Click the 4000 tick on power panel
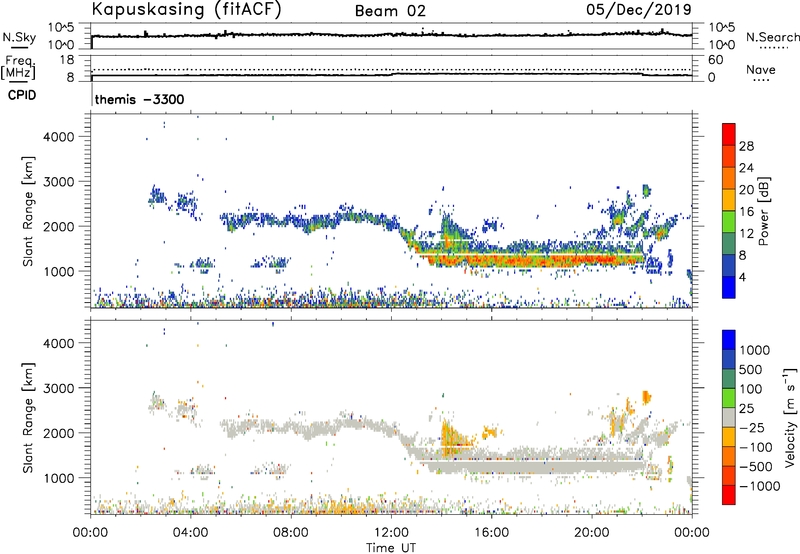 59,137
